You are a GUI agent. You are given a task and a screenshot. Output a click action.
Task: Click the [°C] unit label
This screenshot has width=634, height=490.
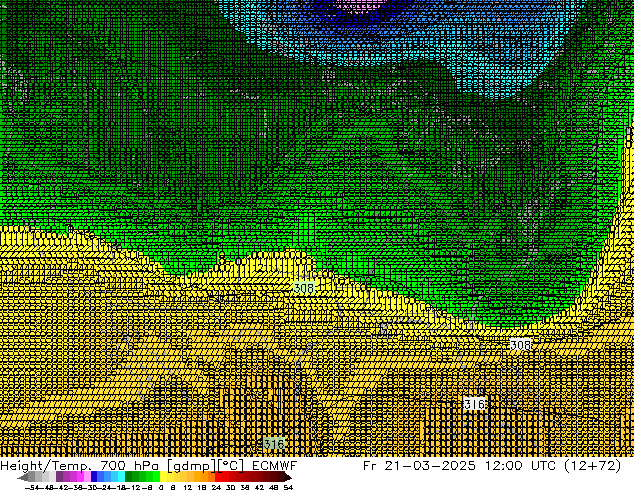230,466
